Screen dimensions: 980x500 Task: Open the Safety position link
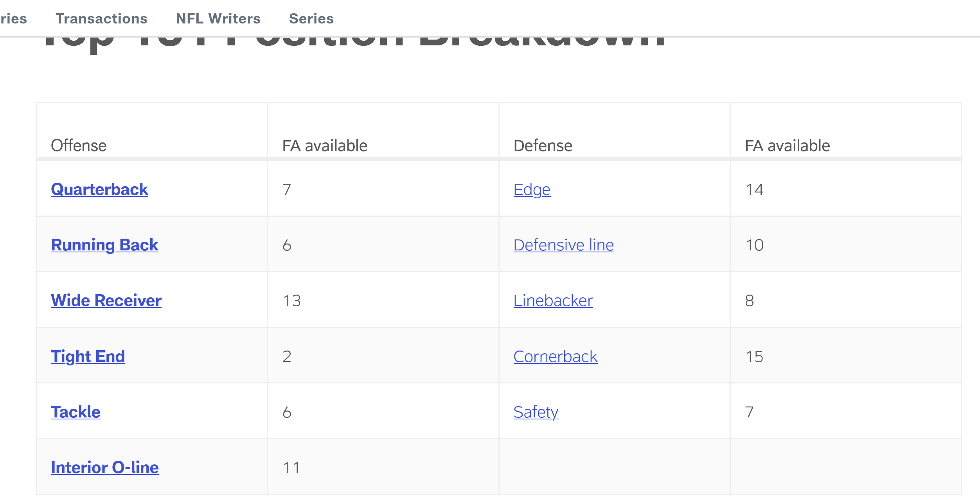(x=536, y=412)
